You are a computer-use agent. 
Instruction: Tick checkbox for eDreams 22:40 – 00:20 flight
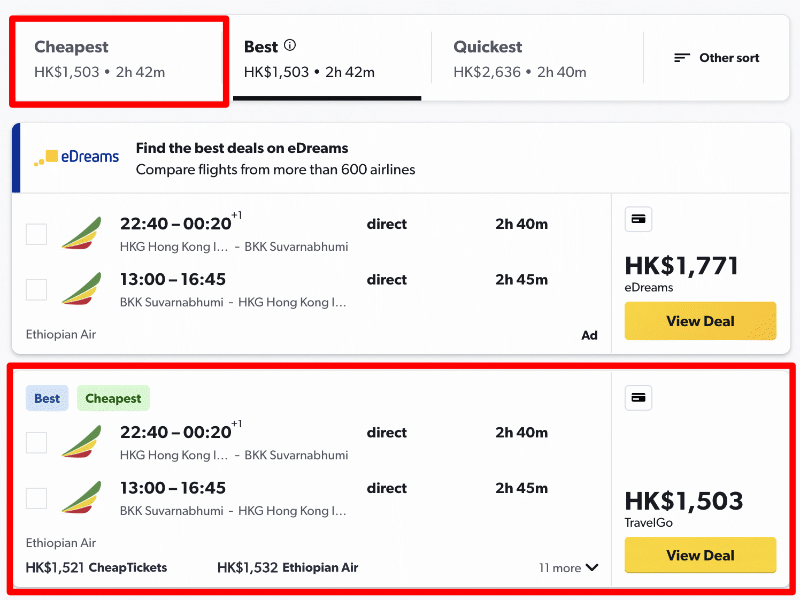click(x=36, y=234)
